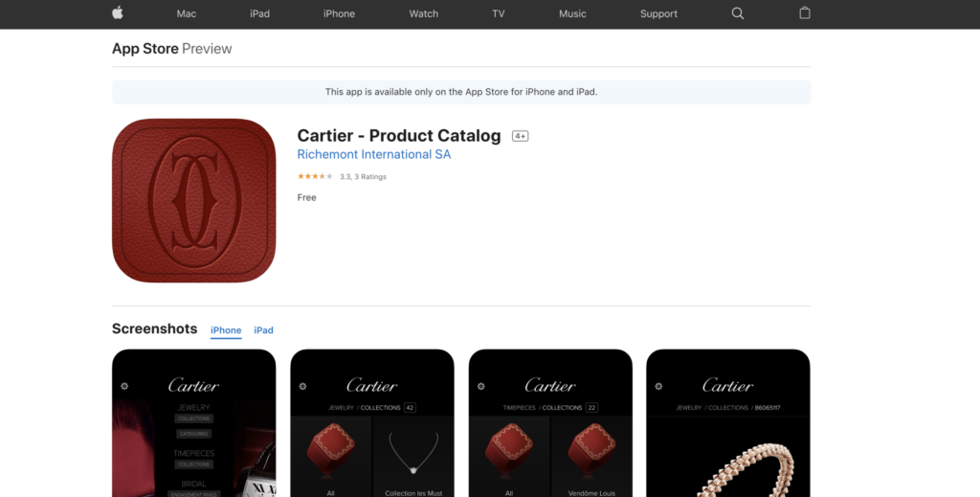The image size is (980, 497).
Task: Click the gear icon in the first screenshot
Action: [x=124, y=386]
